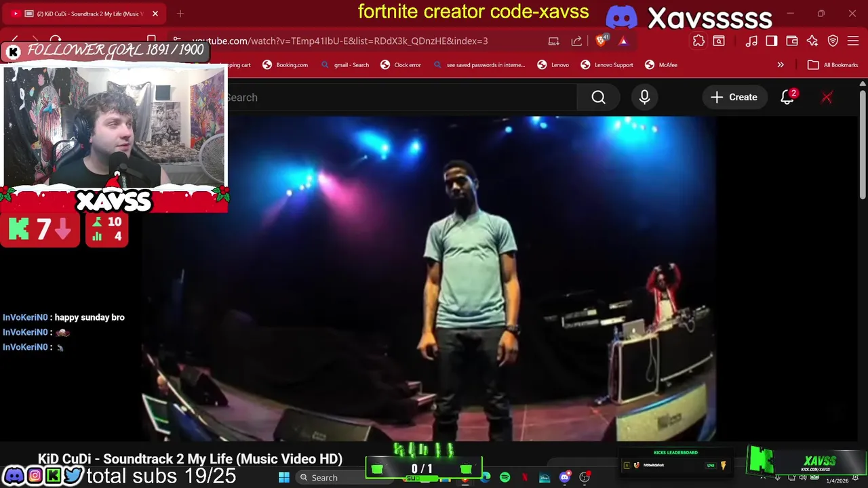Open the Windows Start menu

click(284, 478)
